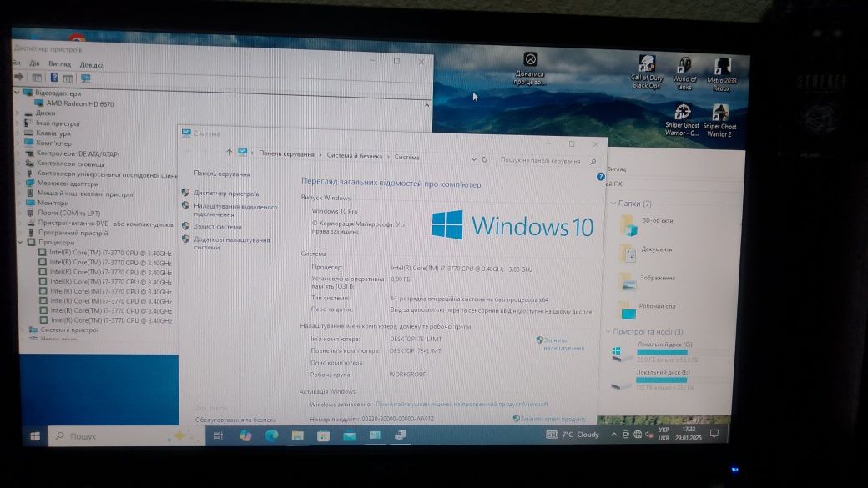868x488 pixels.
Task: Open Додаткові налаштування системи link
Action: 231,244
